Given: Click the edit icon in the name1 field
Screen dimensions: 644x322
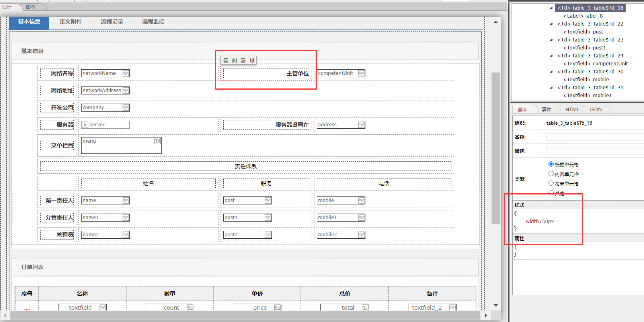Looking at the screenshot, I should 126,218.
